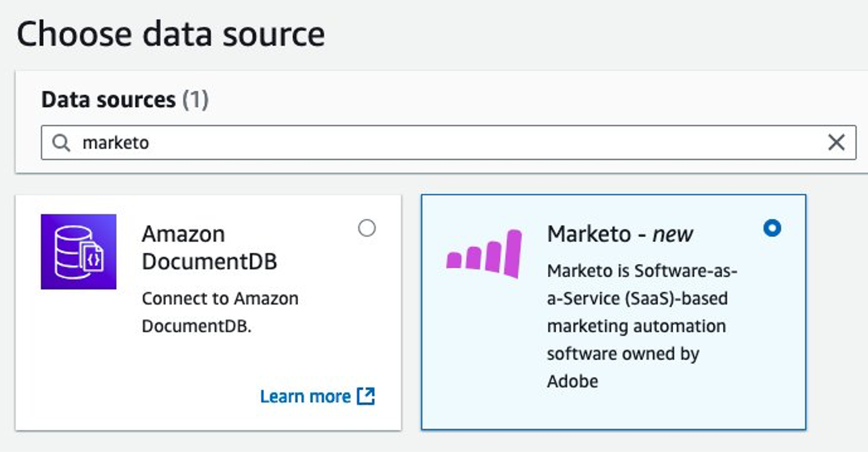
Task: Clear the search using the X icon
Action: click(836, 143)
